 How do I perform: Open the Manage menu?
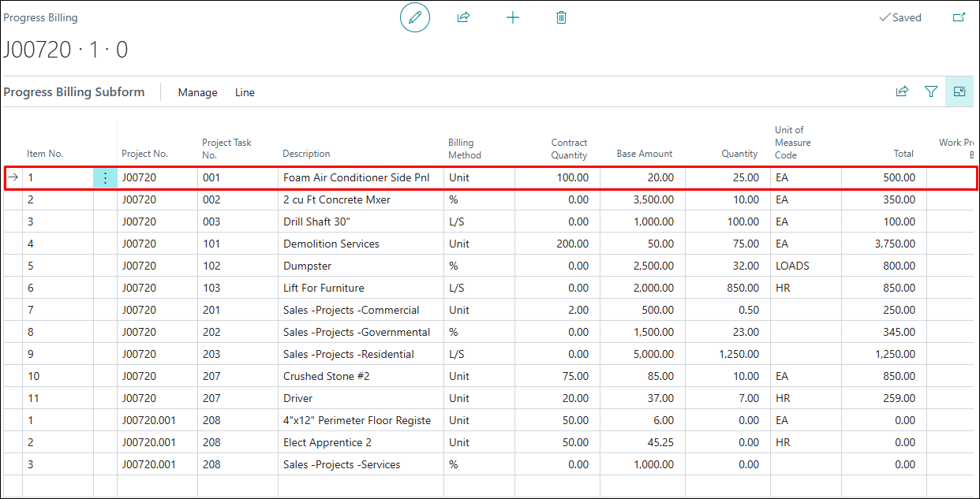[197, 92]
